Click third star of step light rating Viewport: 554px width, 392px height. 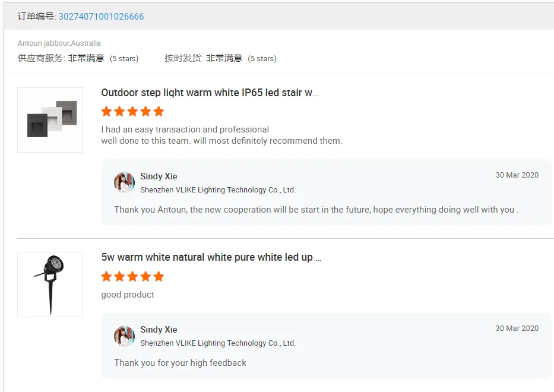tap(132, 111)
